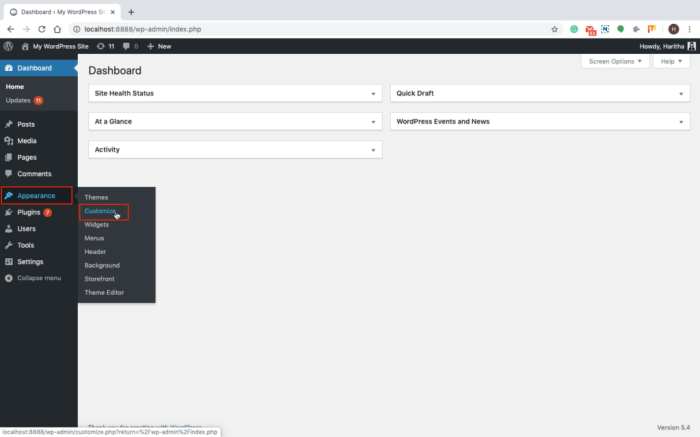Click the Comments bubble icon in sidebar
Image resolution: width=700 pixels, height=437 pixels.
tap(8, 174)
